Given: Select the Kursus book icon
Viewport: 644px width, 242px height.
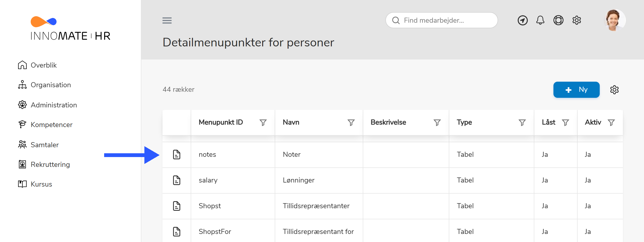Looking at the screenshot, I should coord(23,184).
